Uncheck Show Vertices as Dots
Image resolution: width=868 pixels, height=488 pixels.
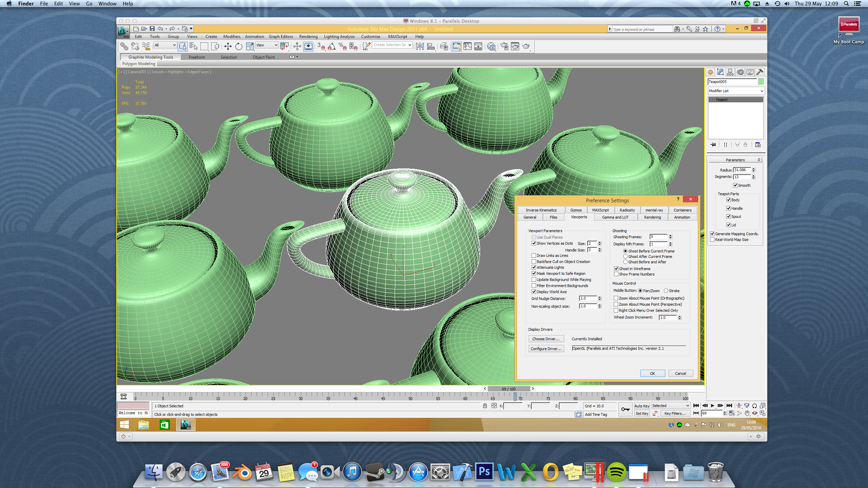(534, 243)
